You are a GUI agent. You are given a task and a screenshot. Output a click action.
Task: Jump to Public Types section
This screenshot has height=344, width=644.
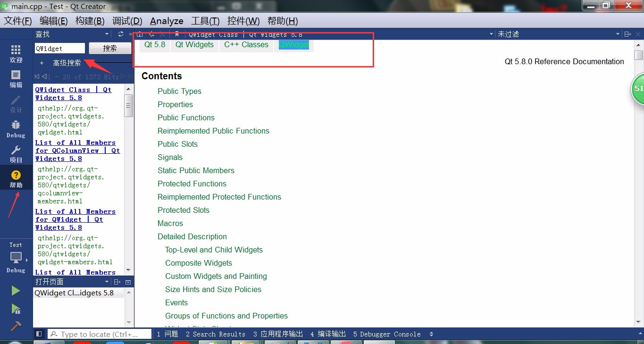[x=179, y=91]
